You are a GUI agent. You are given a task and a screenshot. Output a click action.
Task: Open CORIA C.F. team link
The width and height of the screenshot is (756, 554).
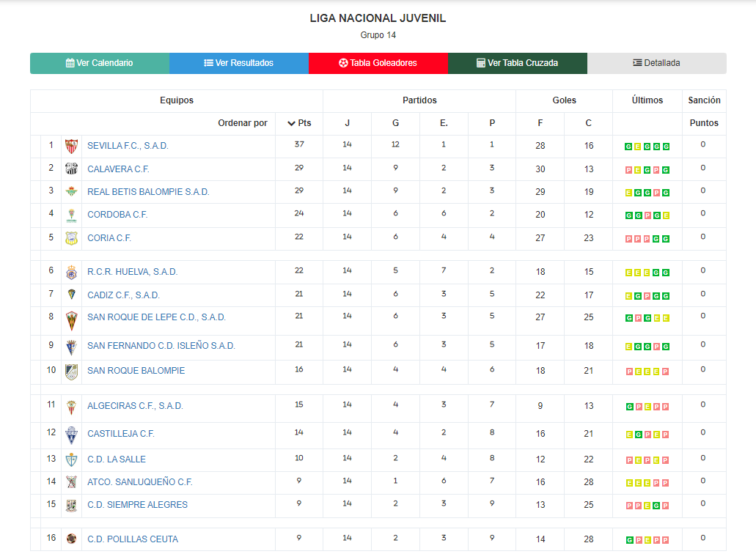pos(109,238)
